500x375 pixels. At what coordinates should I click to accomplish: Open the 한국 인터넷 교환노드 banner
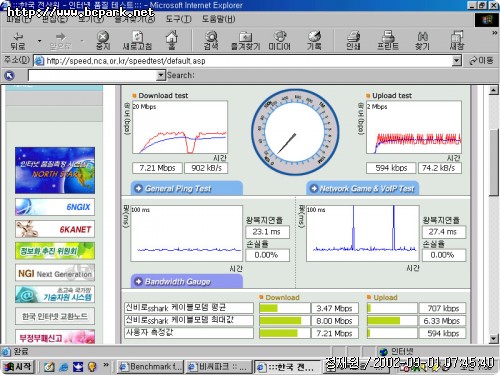(55, 316)
